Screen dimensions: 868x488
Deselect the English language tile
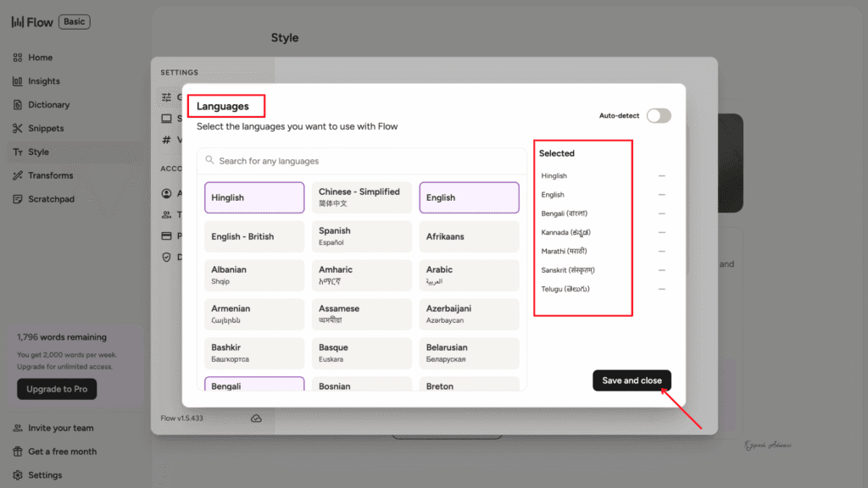point(469,197)
